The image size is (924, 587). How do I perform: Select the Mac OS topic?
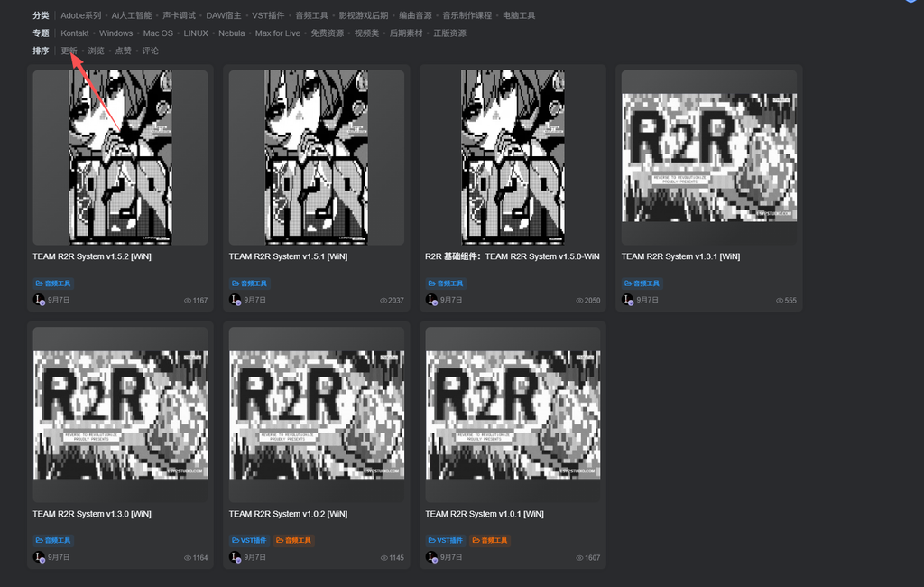pos(158,33)
